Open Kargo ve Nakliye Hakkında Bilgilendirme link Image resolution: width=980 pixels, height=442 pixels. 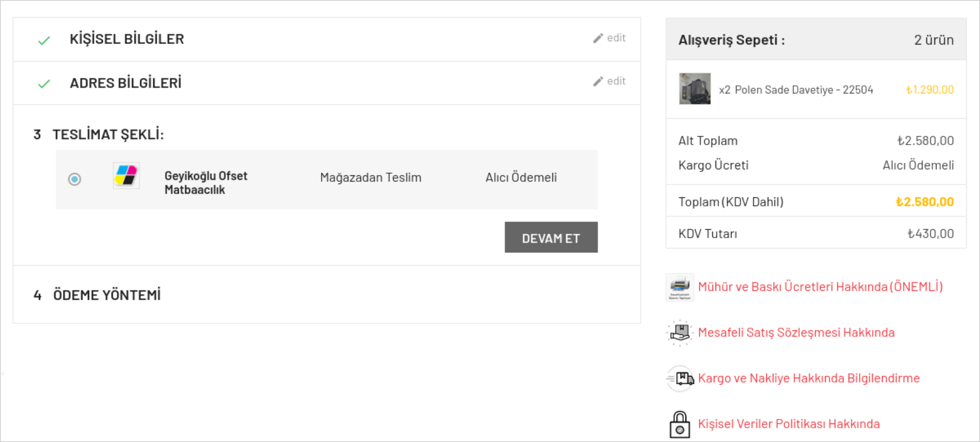pyautogui.click(x=809, y=378)
